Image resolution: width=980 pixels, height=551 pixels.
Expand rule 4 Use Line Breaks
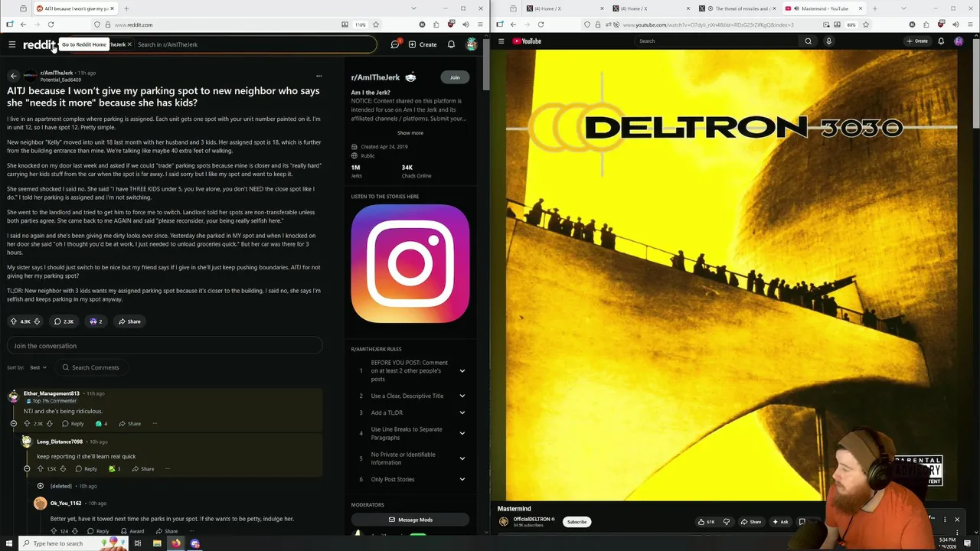pos(462,433)
